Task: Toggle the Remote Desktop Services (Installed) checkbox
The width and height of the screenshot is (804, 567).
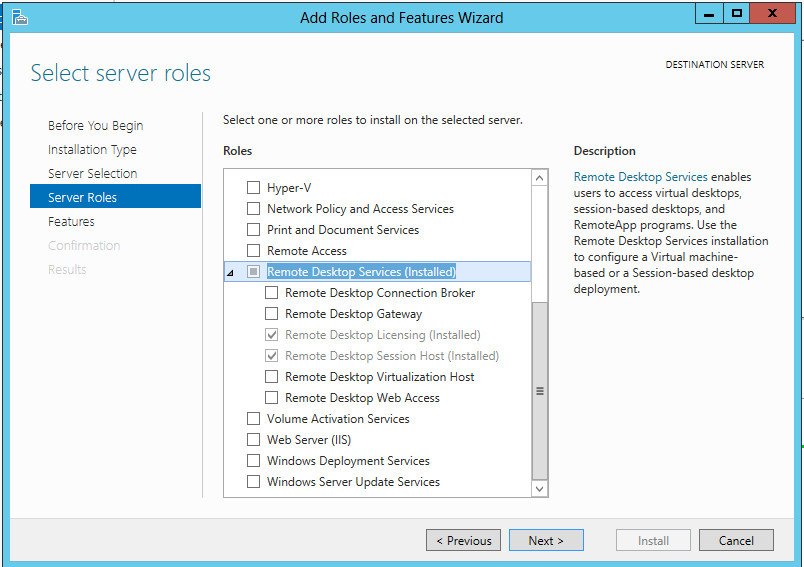Action: [253, 272]
